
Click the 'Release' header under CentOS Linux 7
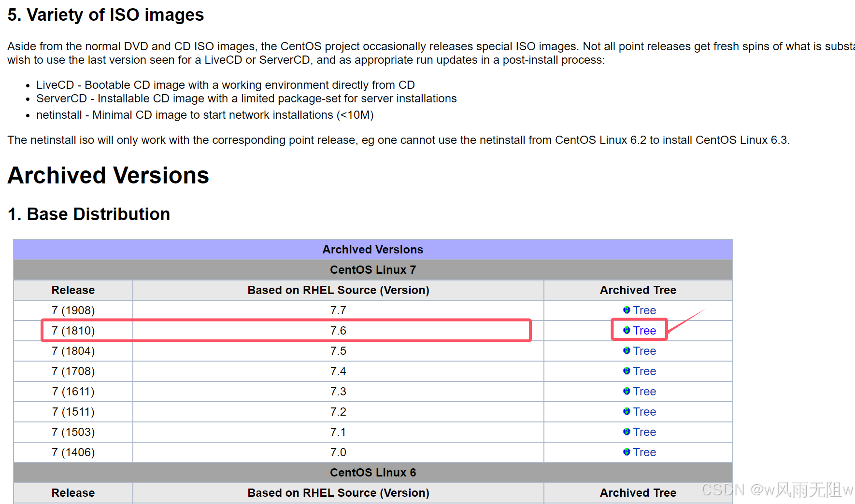(x=73, y=290)
